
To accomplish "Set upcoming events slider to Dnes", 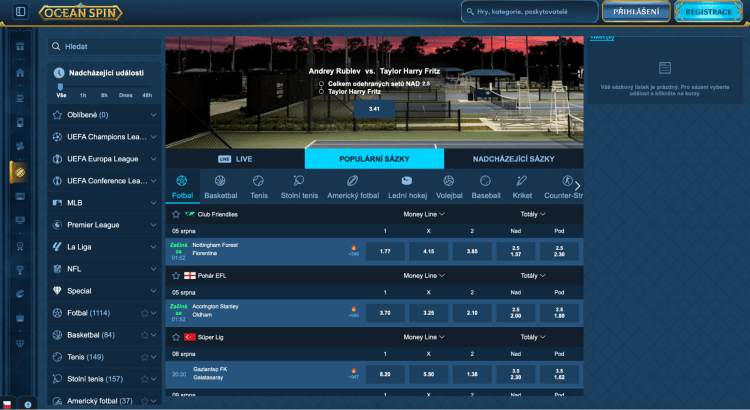I will [126, 95].
